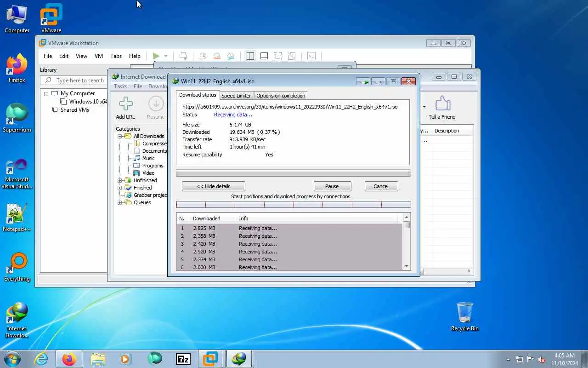Open VMware Help menu
This screenshot has height=368, width=588.
[x=135, y=56]
